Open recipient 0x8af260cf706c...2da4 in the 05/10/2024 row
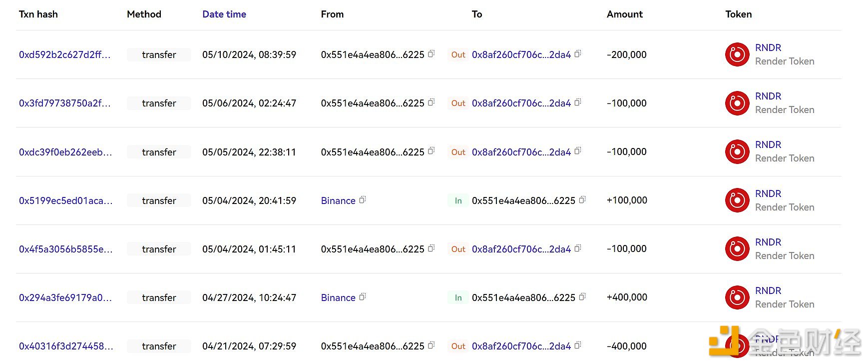Viewport: 868px width, 363px height. pos(521,55)
